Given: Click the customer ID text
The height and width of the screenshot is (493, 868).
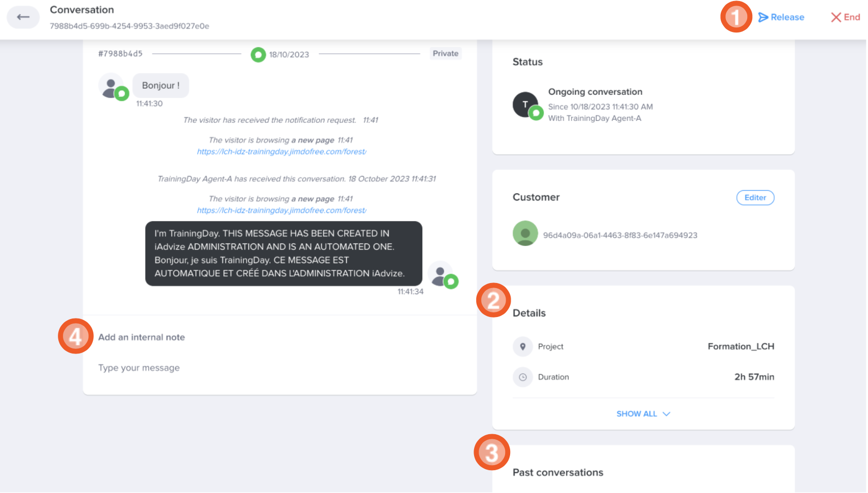Looking at the screenshot, I should point(620,235).
